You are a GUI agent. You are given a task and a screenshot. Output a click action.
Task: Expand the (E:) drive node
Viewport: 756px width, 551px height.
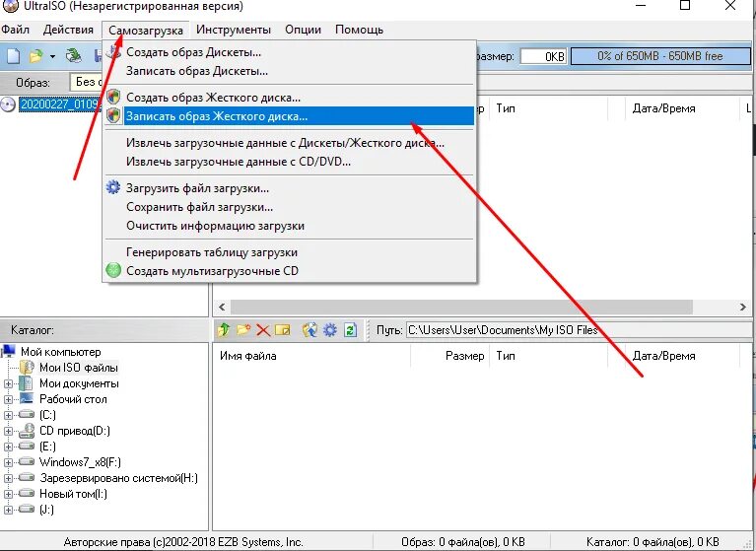pyautogui.click(x=8, y=447)
